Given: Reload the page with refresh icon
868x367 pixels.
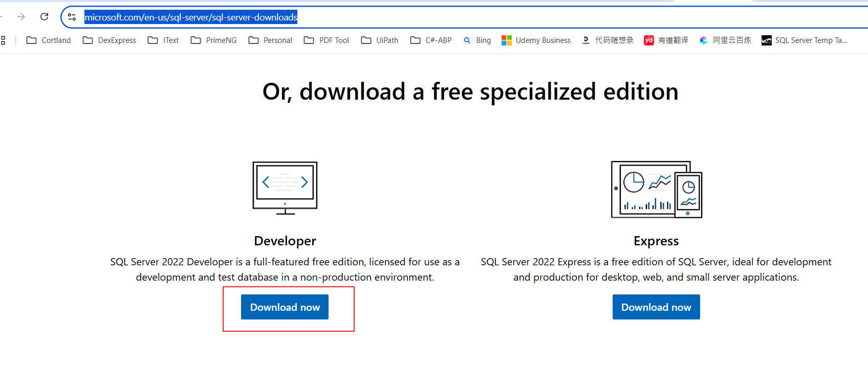Looking at the screenshot, I should (x=45, y=17).
